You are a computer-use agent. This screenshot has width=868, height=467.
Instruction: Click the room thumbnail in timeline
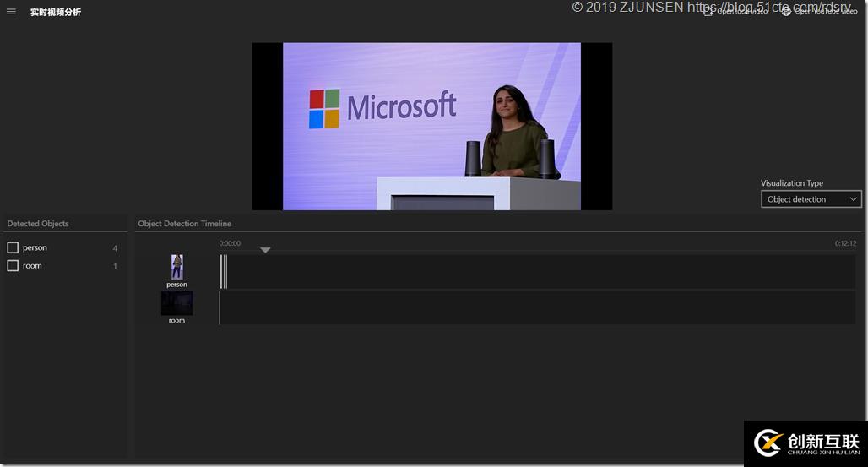pos(176,303)
